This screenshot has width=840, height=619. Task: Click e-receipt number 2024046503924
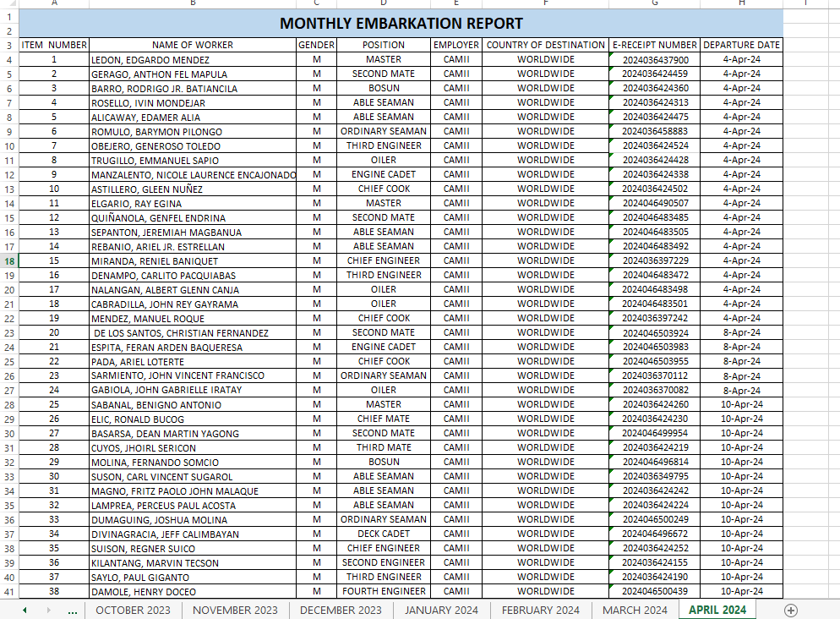click(x=655, y=333)
